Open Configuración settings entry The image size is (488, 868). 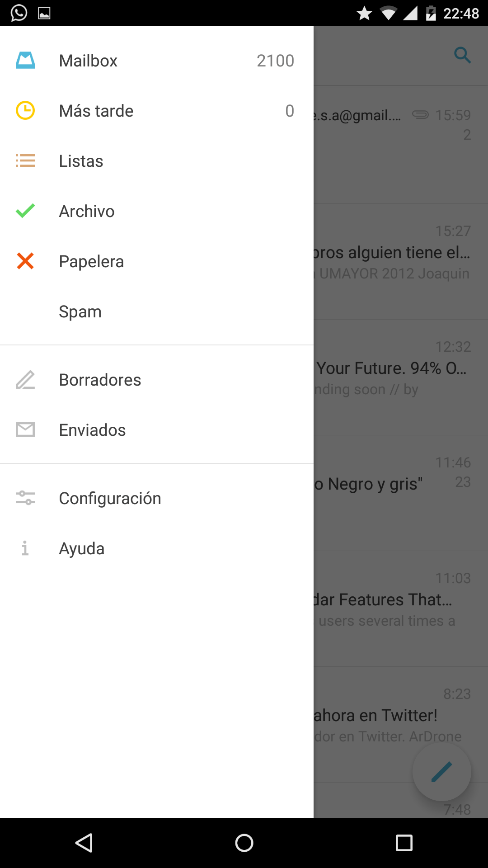point(110,499)
